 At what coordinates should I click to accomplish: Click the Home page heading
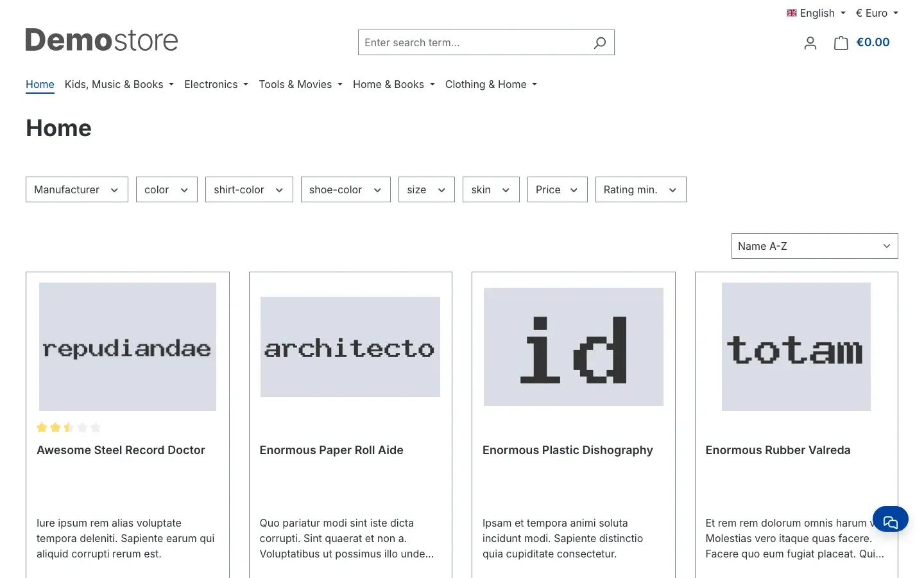[58, 128]
